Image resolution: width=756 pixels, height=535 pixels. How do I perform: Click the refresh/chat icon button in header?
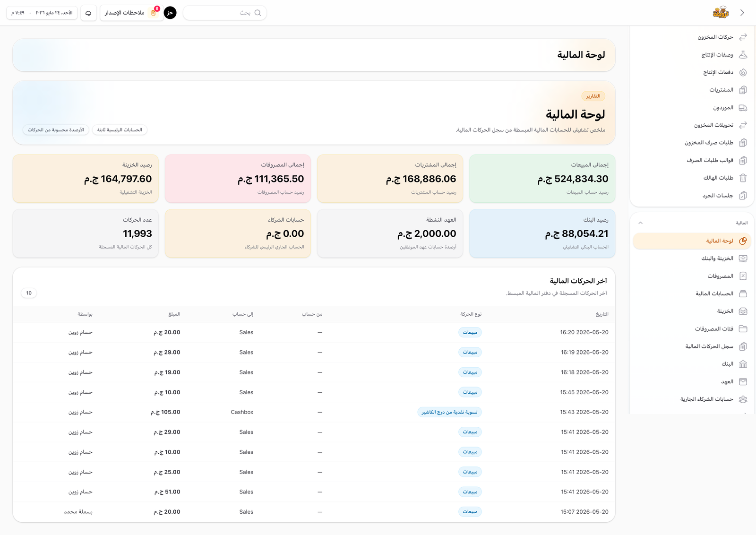click(88, 13)
